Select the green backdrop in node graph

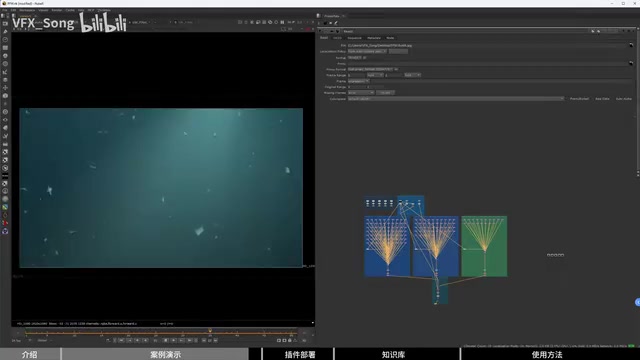tap(484, 246)
